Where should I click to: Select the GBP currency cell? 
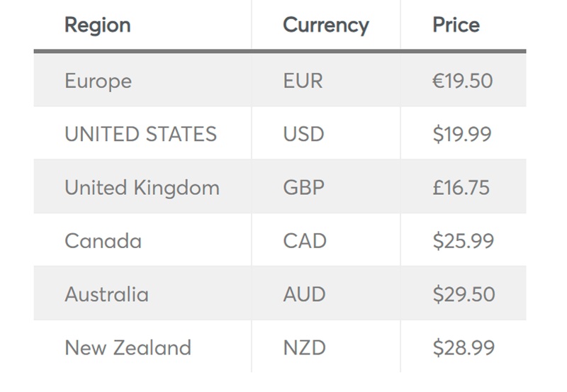[303, 188]
